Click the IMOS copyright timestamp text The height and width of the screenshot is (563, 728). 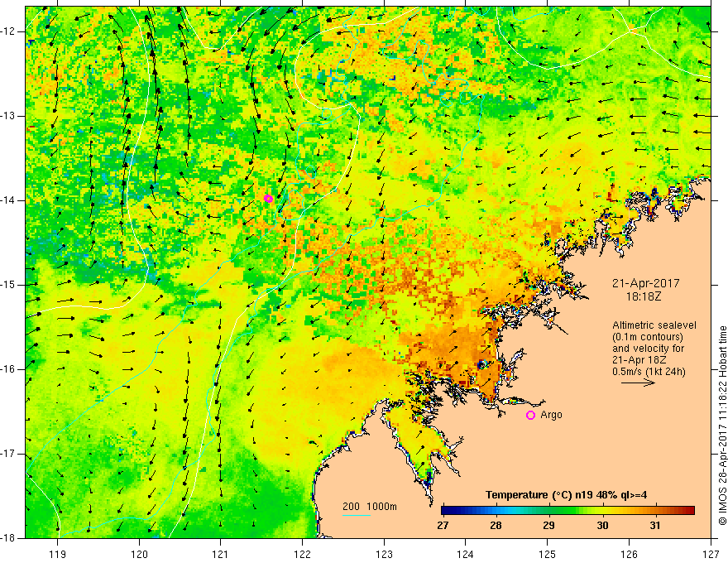[722, 426]
